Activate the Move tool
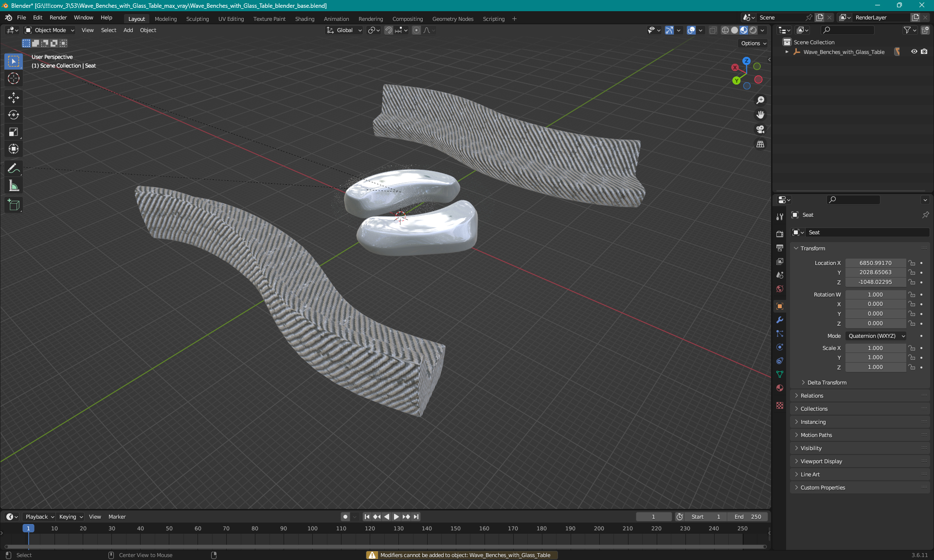934x560 pixels. (x=14, y=98)
